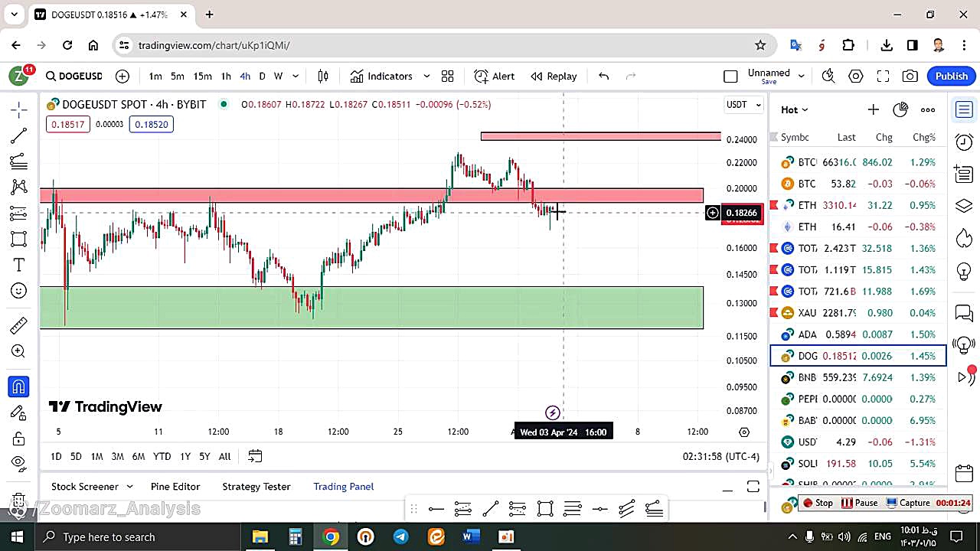Add symbol for comparison plus icon

coord(122,76)
